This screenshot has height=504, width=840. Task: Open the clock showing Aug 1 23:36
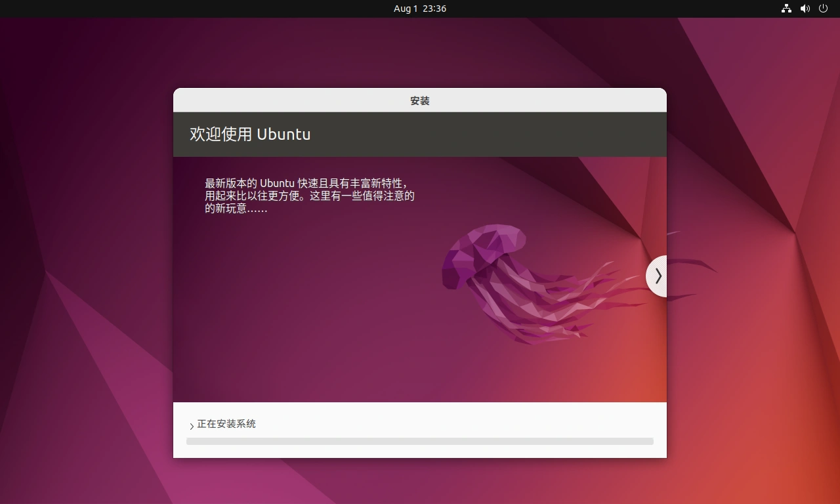point(420,9)
